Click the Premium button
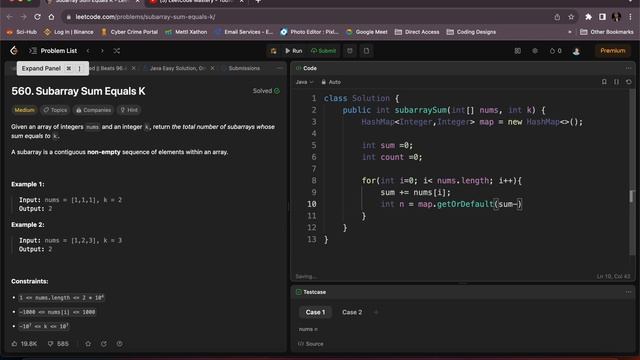 tap(613, 51)
